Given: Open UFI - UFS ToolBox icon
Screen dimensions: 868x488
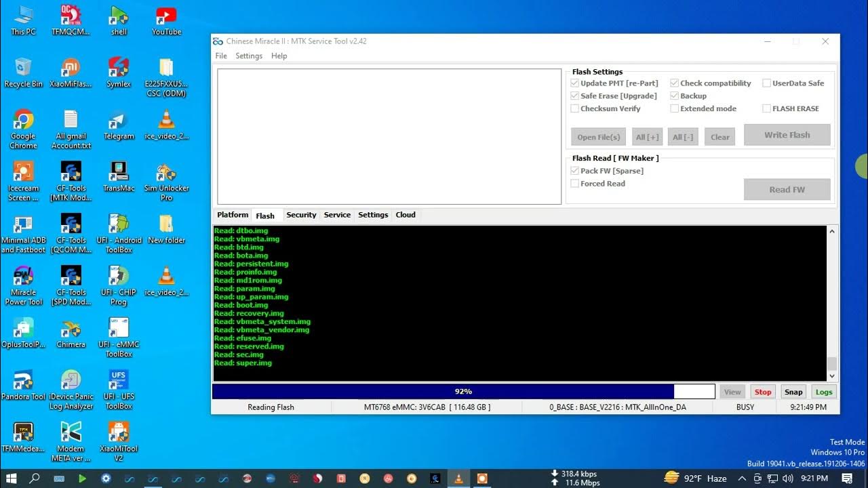Looking at the screenshot, I should click(x=119, y=390).
